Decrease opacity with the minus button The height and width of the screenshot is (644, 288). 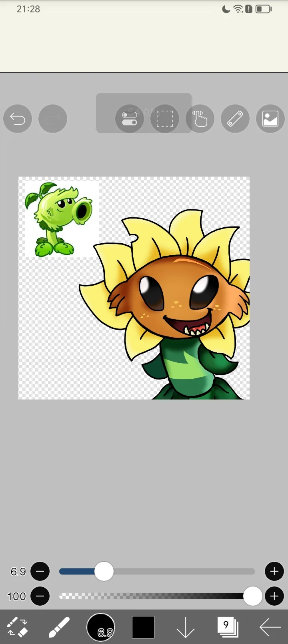(x=40, y=596)
